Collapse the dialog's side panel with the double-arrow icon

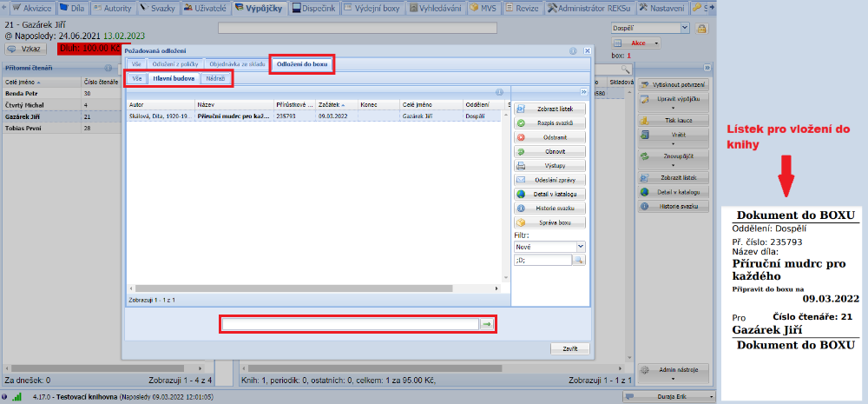tap(583, 92)
